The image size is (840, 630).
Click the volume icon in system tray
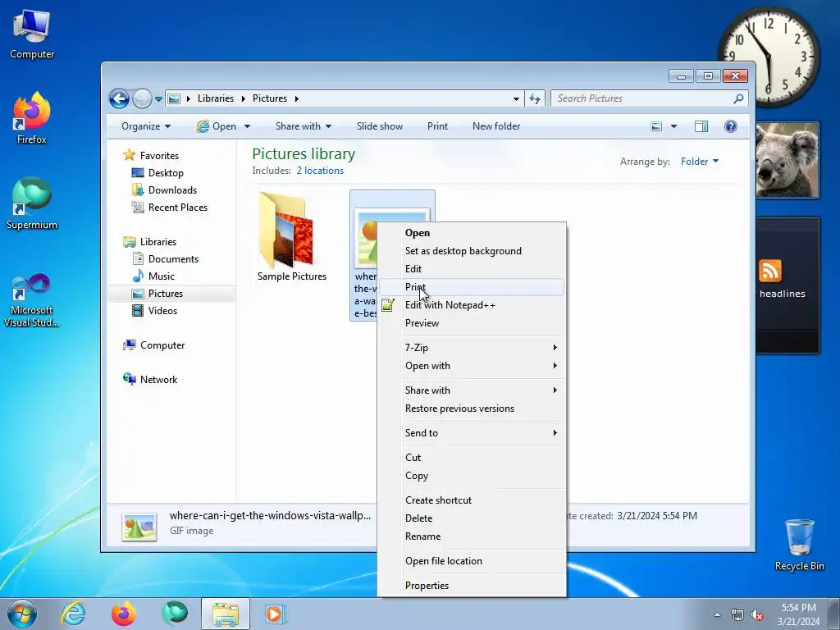757,614
